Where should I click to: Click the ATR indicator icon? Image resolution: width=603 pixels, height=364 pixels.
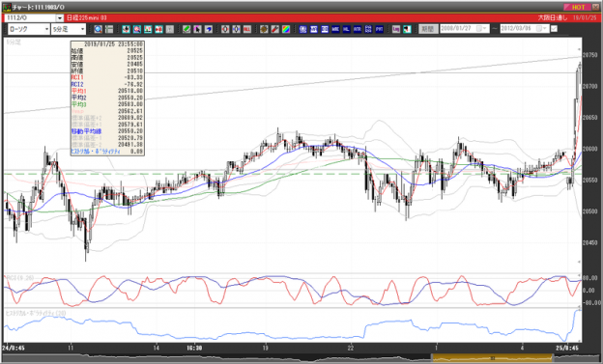[358, 29]
